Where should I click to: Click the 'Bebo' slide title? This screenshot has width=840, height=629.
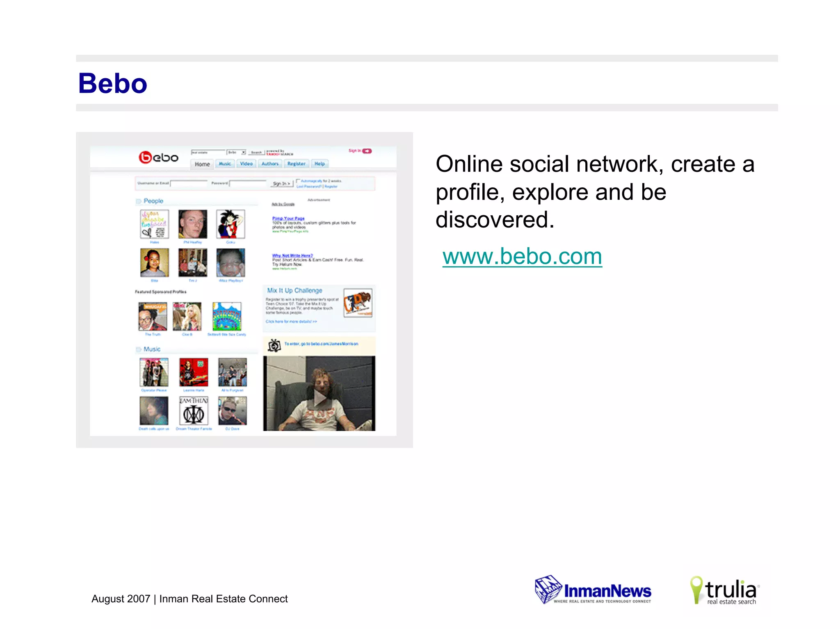pos(113,83)
